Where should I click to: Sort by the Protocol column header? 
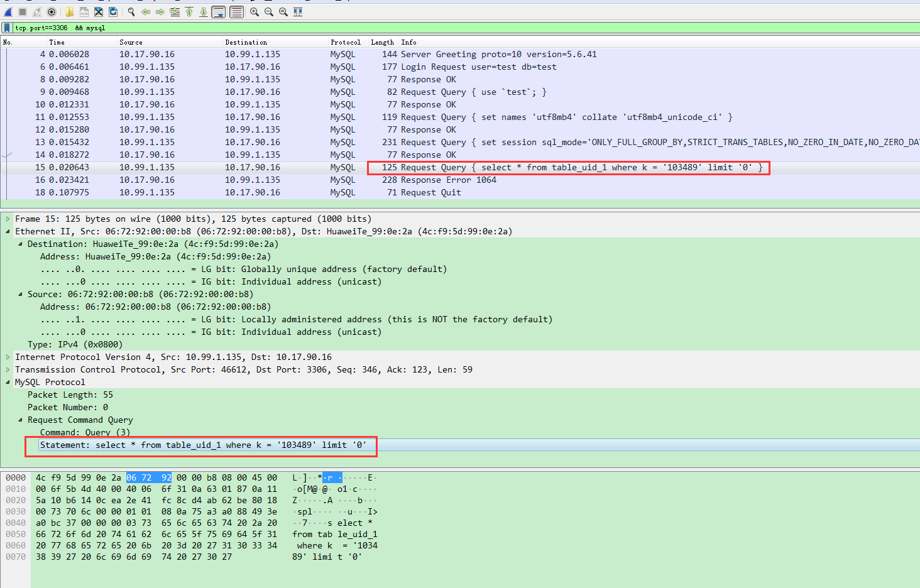point(346,42)
